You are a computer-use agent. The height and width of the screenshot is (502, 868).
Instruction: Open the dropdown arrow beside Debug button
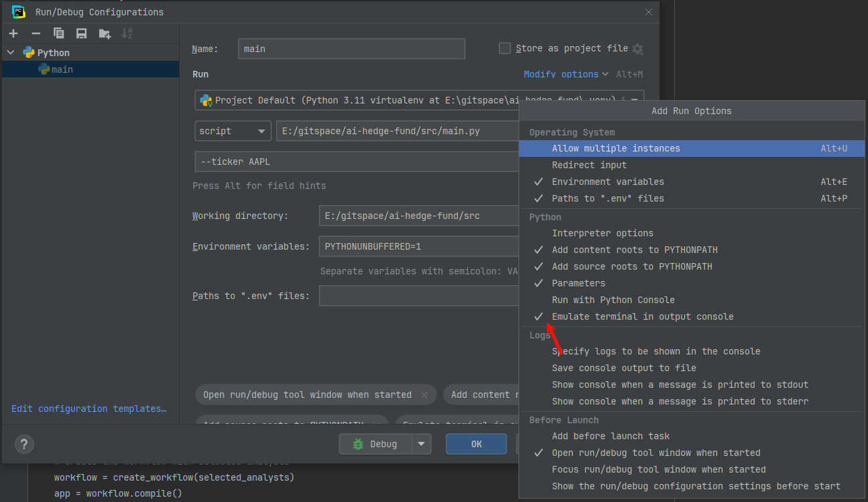pyautogui.click(x=422, y=444)
